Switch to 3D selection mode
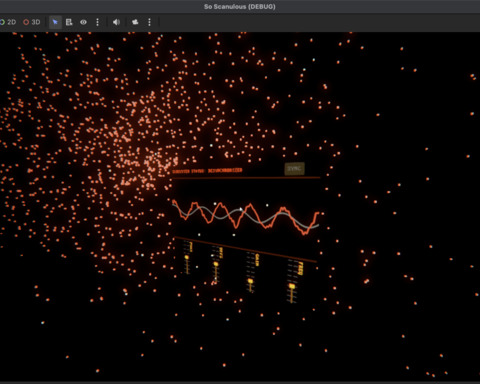 [x=32, y=22]
